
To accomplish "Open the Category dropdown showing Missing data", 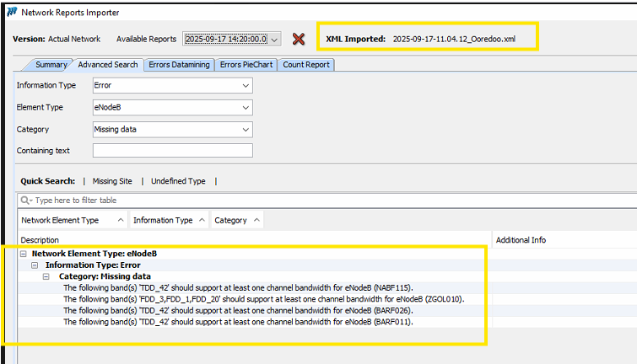I will (246, 130).
